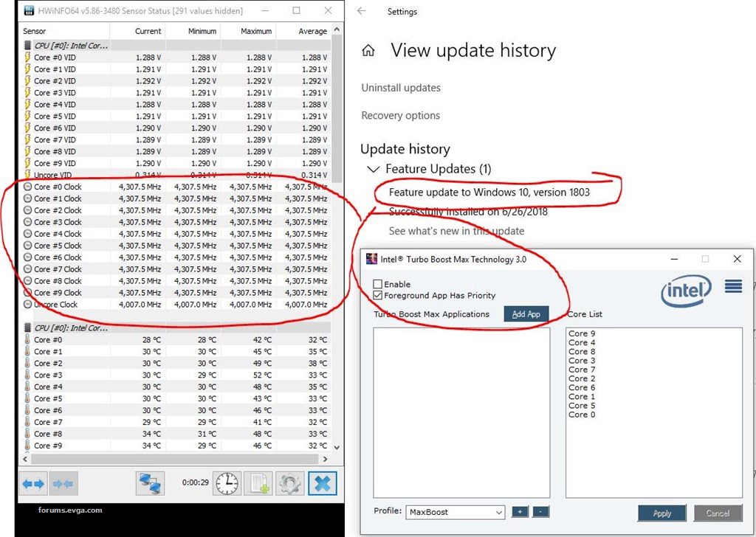The image size is (756, 537).
Task: Reset the HWiNFO clock timer icon
Action: point(227,484)
